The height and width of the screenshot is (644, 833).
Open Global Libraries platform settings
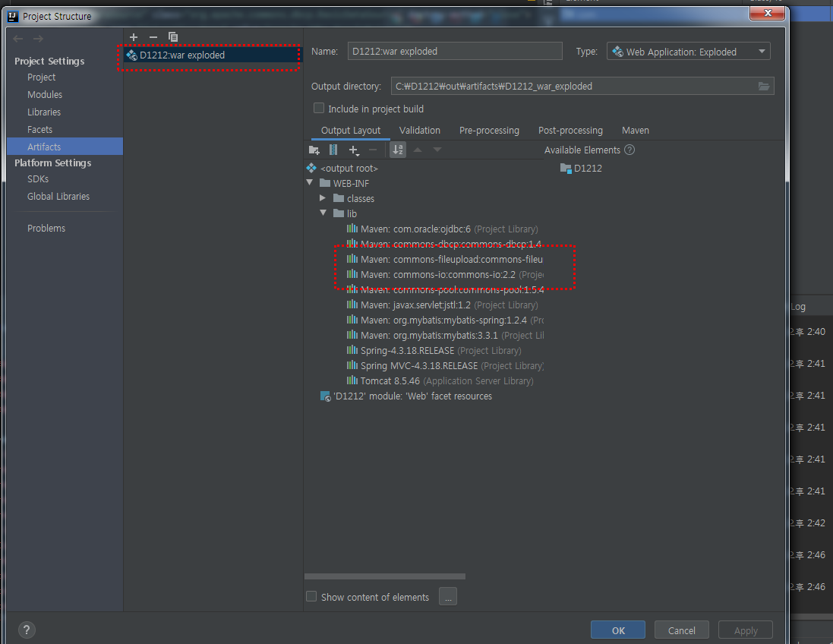[58, 197]
